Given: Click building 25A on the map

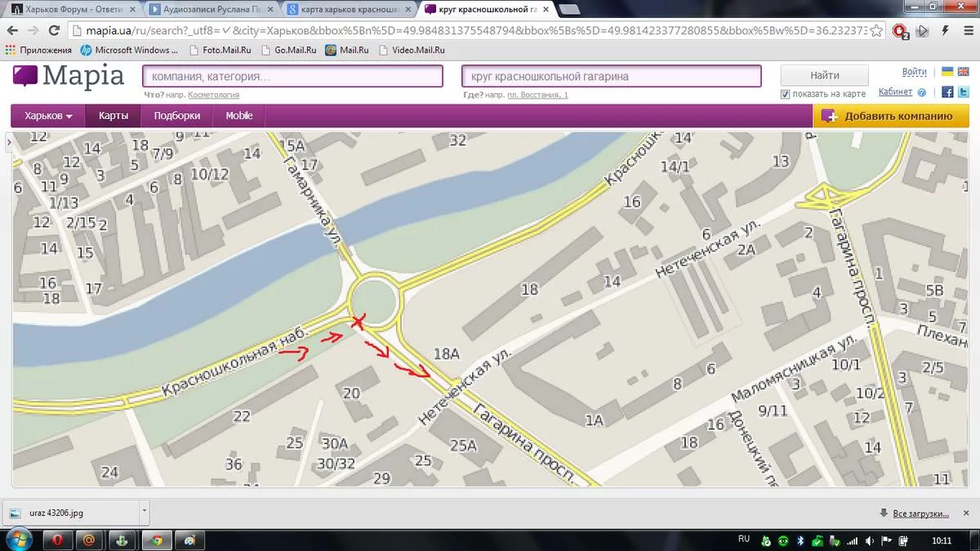Looking at the screenshot, I should (x=463, y=445).
